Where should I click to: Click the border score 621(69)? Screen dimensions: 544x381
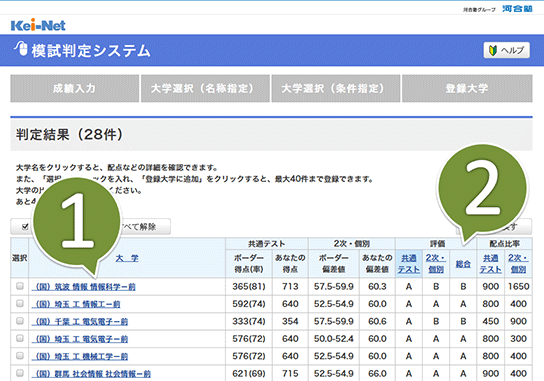(x=249, y=374)
